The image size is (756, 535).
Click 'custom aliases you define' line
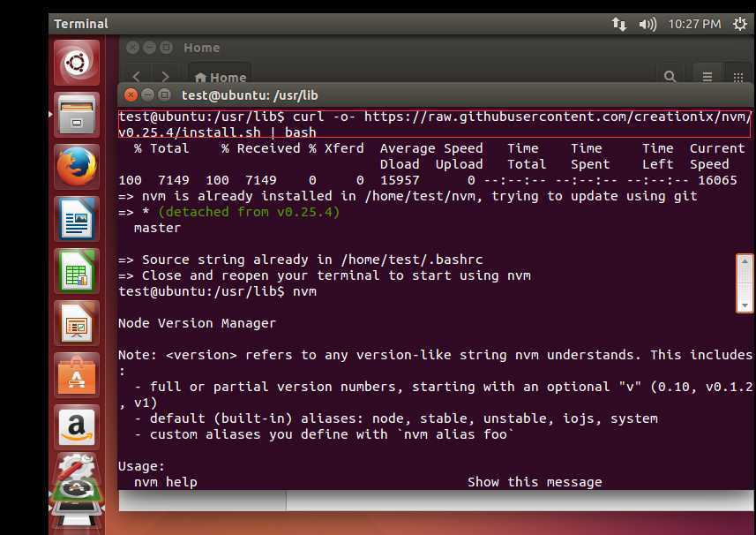click(x=324, y=434)
